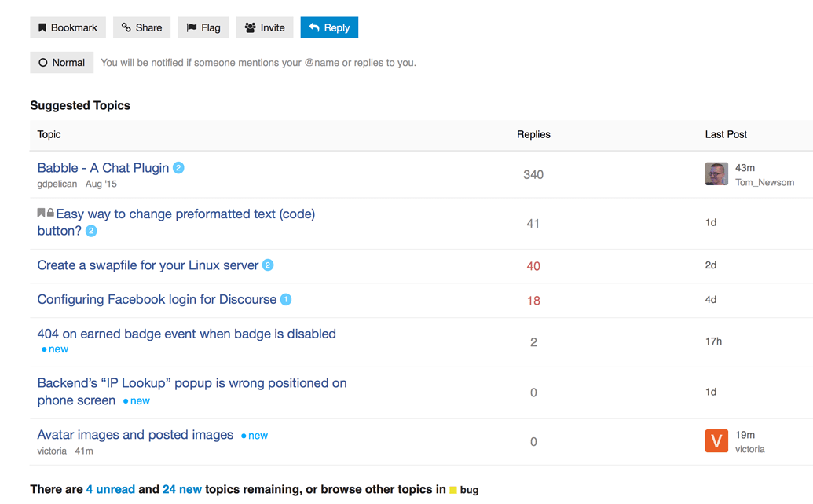Open the 24 new topics link
Image resolution: width=813 pixels, height=504 pixels.
tap(182, 489)
